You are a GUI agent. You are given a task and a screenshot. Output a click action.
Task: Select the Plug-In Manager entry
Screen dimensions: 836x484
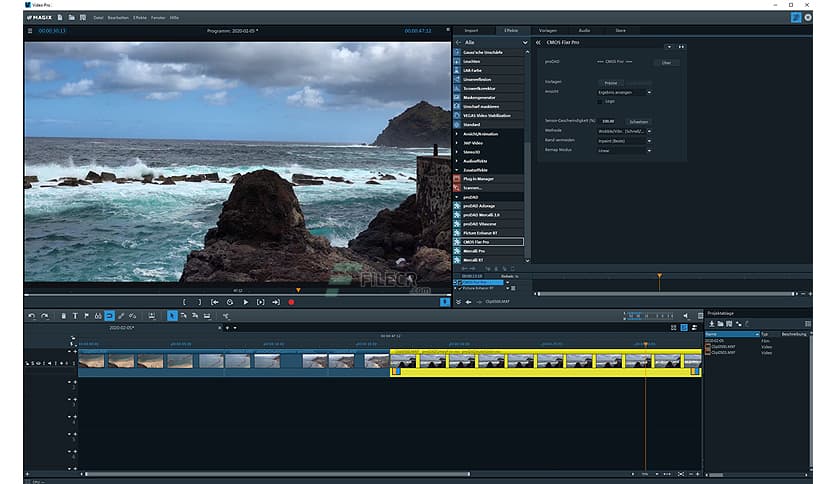[x=489, y=179]
